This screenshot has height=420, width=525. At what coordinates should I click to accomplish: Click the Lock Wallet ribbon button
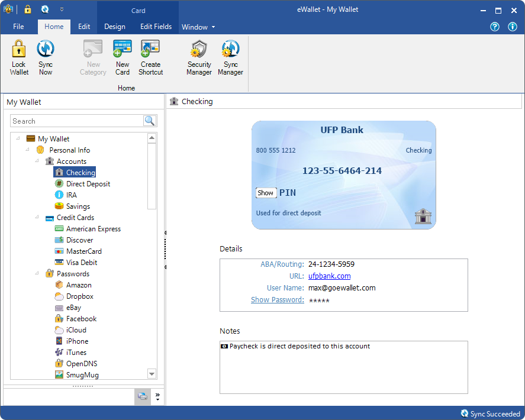[19, 57]
